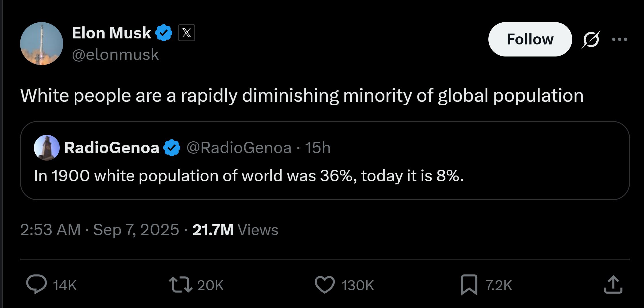Open the quoted tweet about 1900 population

249,176
